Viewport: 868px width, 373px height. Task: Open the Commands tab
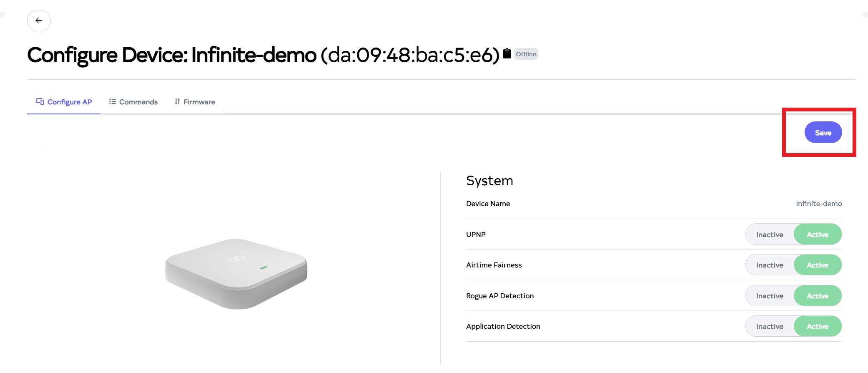[138, 102]
